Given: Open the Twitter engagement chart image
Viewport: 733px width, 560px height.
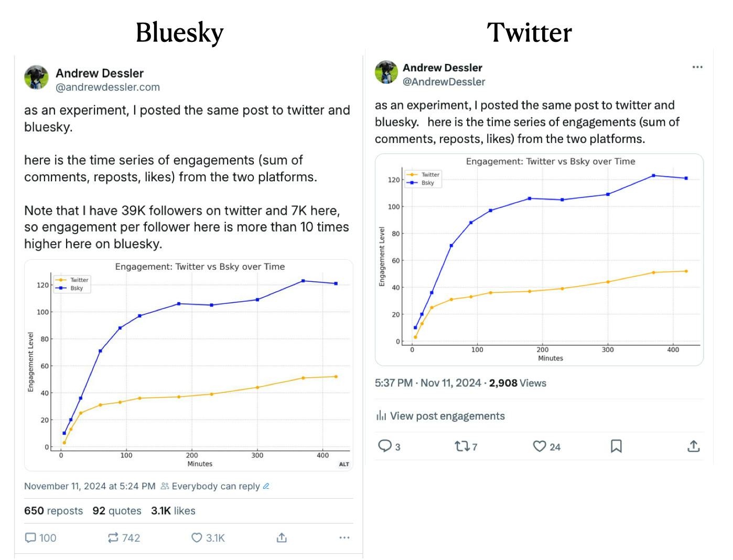Looking at the screenshot, I should click(x=539, y=260).
